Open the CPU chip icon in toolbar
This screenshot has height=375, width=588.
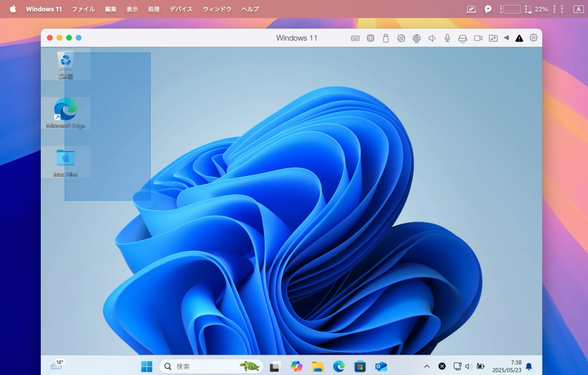[370, 38]
